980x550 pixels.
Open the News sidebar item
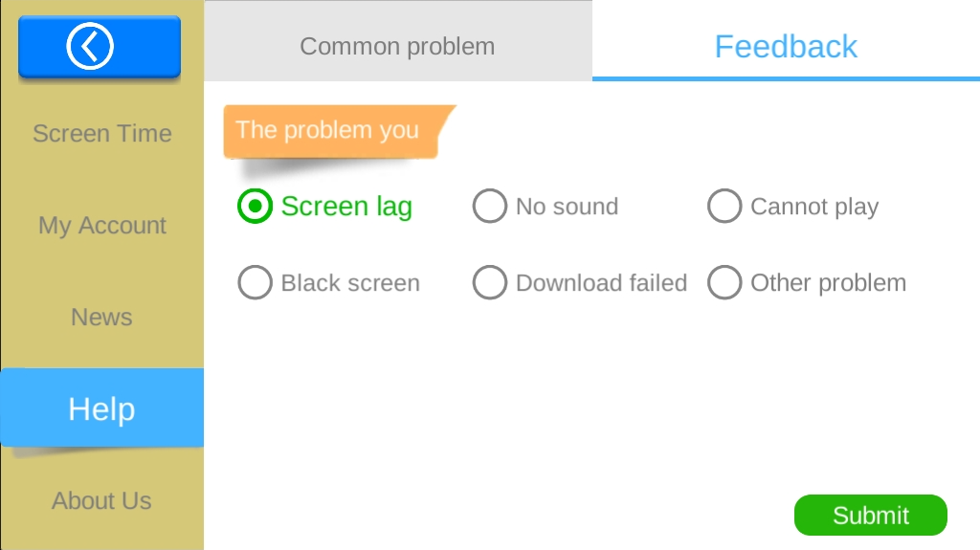101,317
